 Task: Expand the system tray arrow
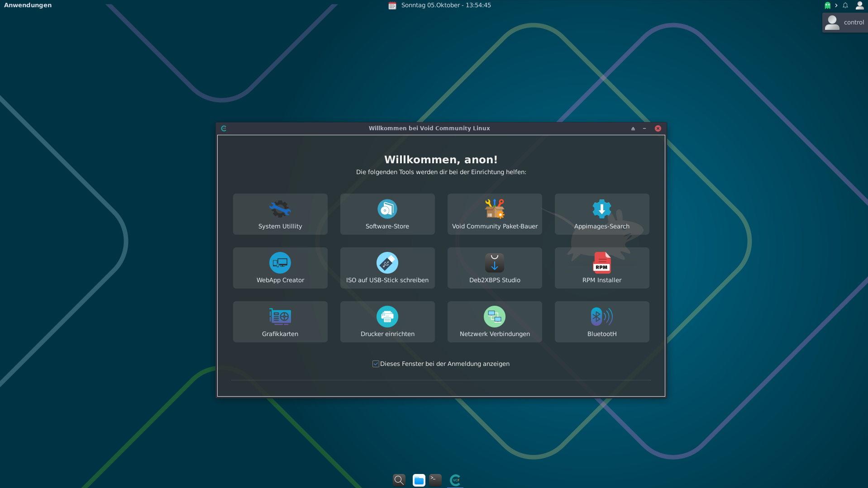point(836,5)
